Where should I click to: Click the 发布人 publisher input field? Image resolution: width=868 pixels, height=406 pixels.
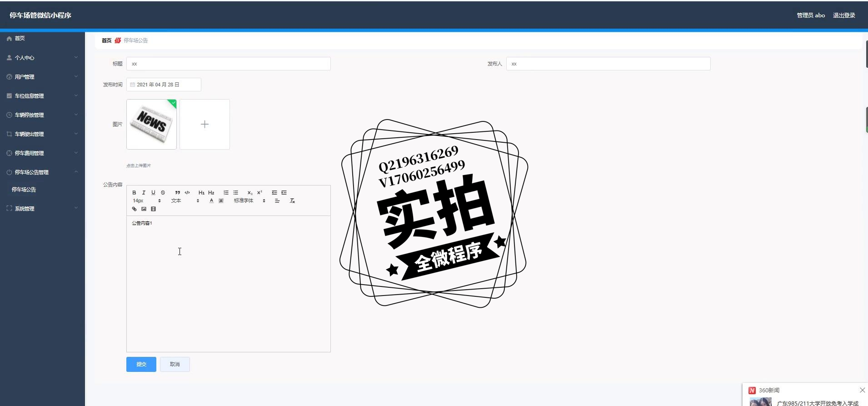click(x=609, y=64)
